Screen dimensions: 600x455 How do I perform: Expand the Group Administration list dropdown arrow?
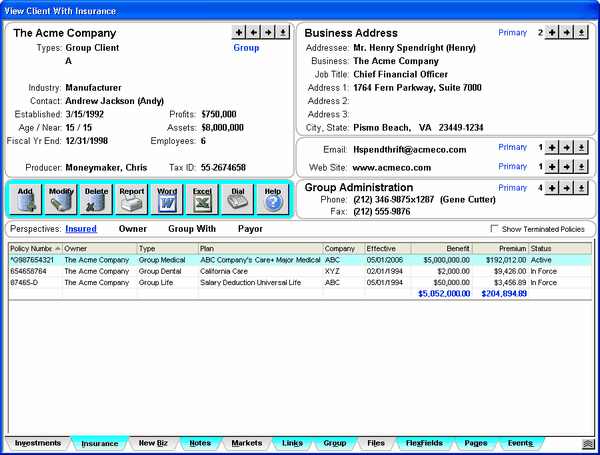click(x=582, y=187)
